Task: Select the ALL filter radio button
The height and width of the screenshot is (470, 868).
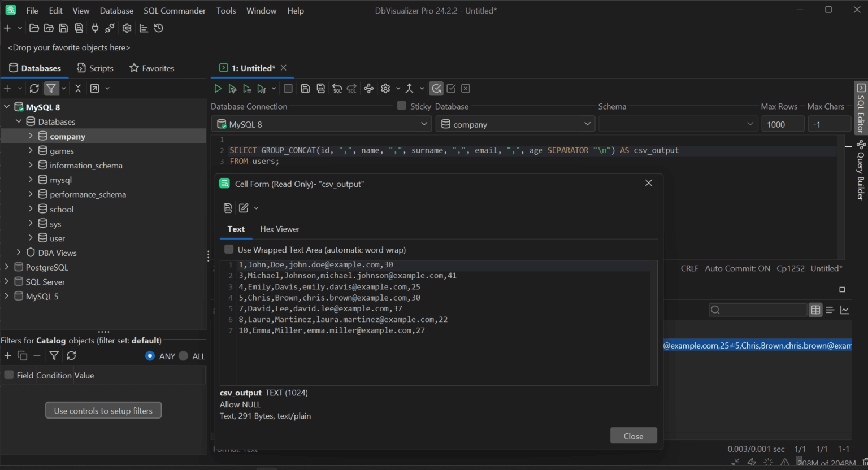Action: (x=183, y=356)
